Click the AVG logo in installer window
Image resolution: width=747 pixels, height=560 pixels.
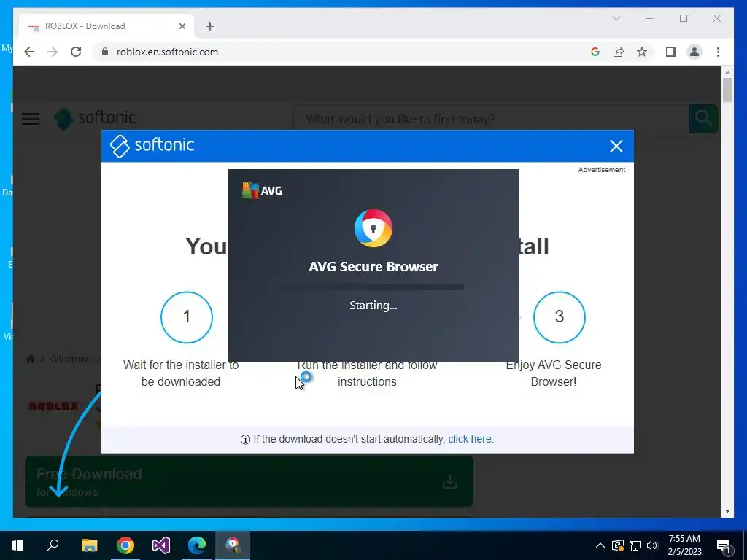coord(262,190)
